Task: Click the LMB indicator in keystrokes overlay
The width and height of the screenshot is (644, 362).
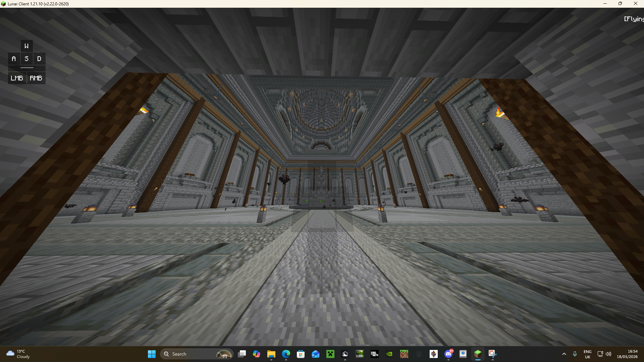Action: [17, 78]
